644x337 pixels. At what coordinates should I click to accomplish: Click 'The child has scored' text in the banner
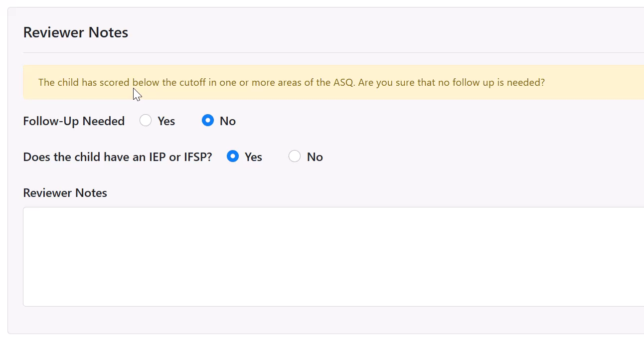(x=84, y=82)
